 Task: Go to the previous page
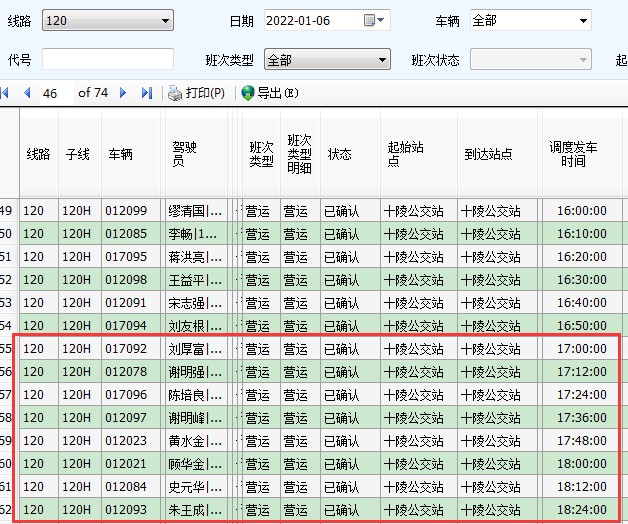[x=27, y=93]
